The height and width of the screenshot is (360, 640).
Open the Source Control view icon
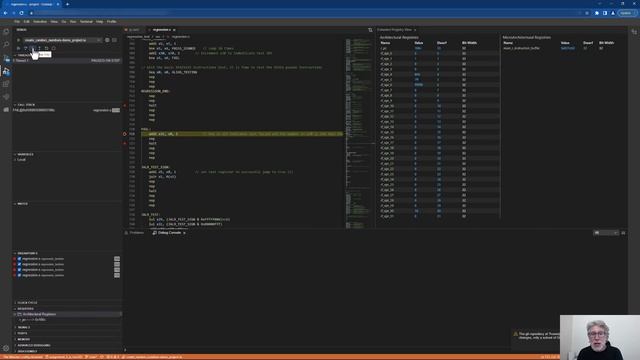pyautogui.click(x=6, y=58)
